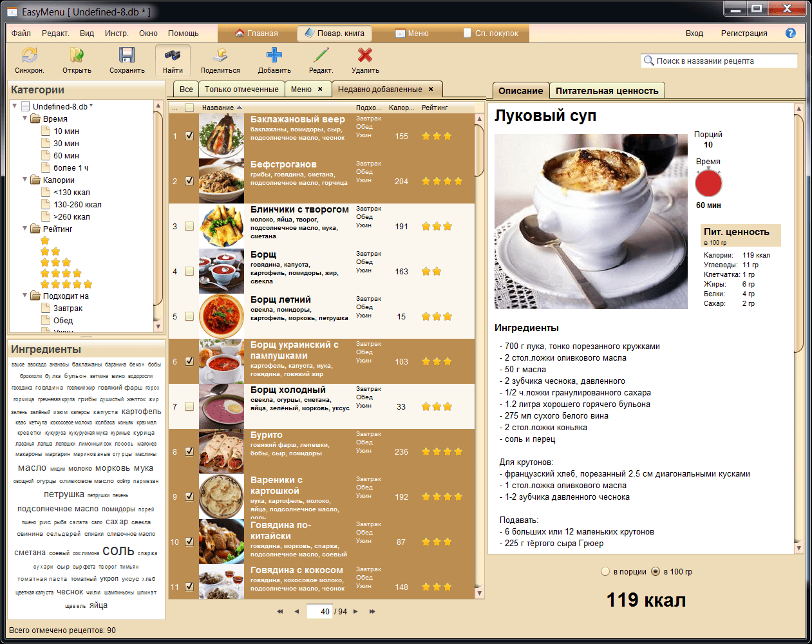Click the red 60 мин timer icon
Image resolution: width=812 pixels, height=644 pixels.
[x=708, y=183]
